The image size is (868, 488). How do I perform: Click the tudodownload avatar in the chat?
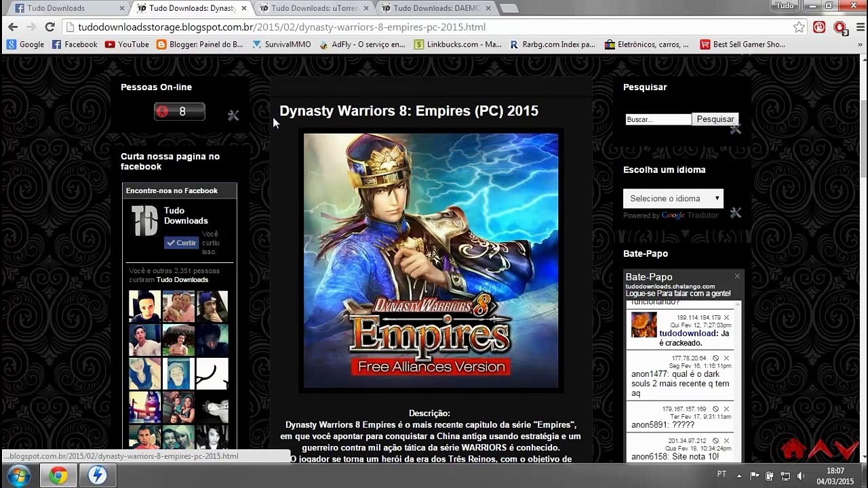(644, 325)
